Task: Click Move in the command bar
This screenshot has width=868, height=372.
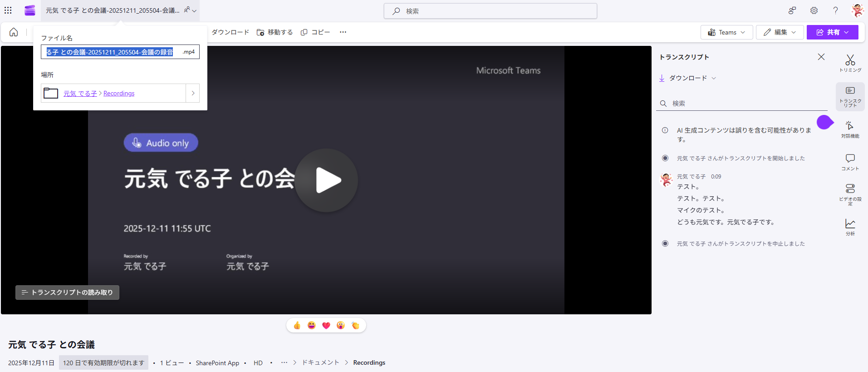Action: 275,32
